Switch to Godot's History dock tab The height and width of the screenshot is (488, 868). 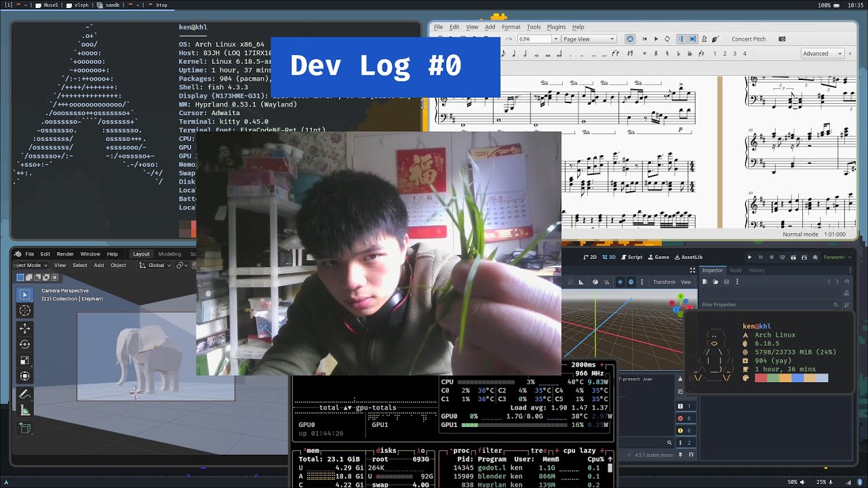pos(756,270)
